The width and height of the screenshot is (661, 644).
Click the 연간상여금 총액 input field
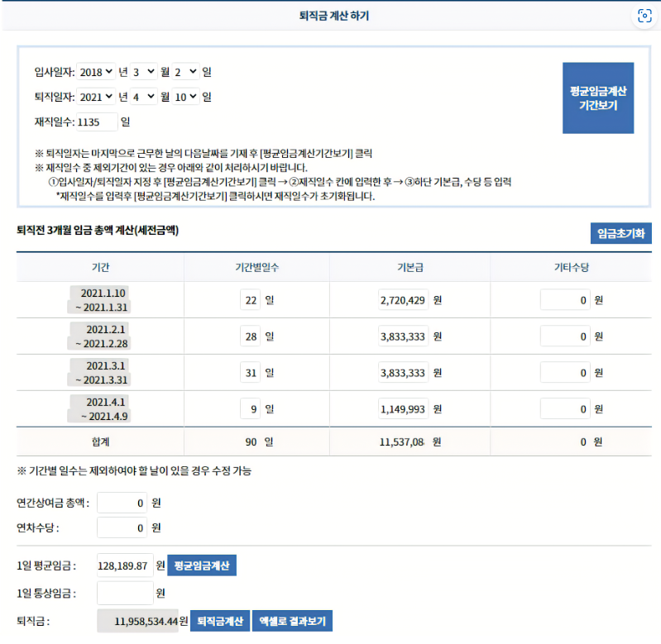122,503
